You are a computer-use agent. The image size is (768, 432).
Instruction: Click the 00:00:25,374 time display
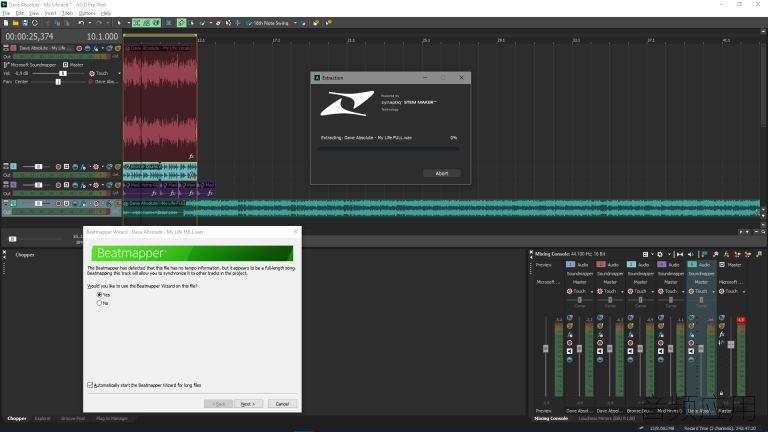(29, 37)
